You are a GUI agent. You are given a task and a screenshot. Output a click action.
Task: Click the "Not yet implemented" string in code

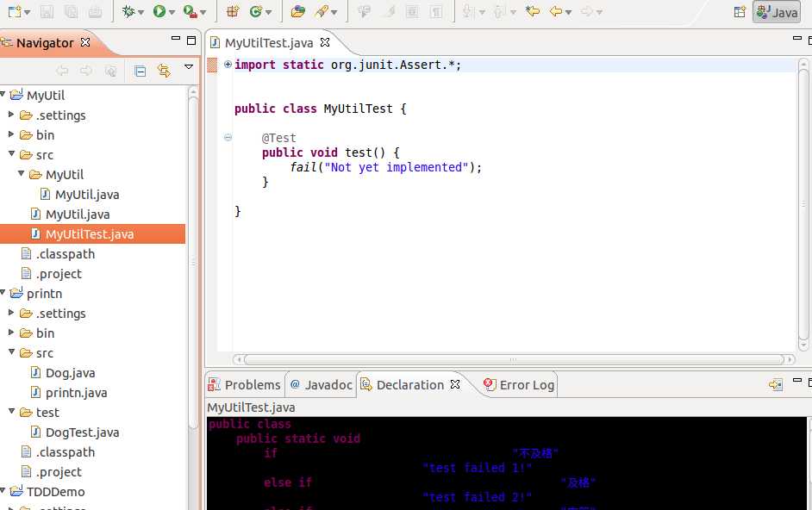397,167
